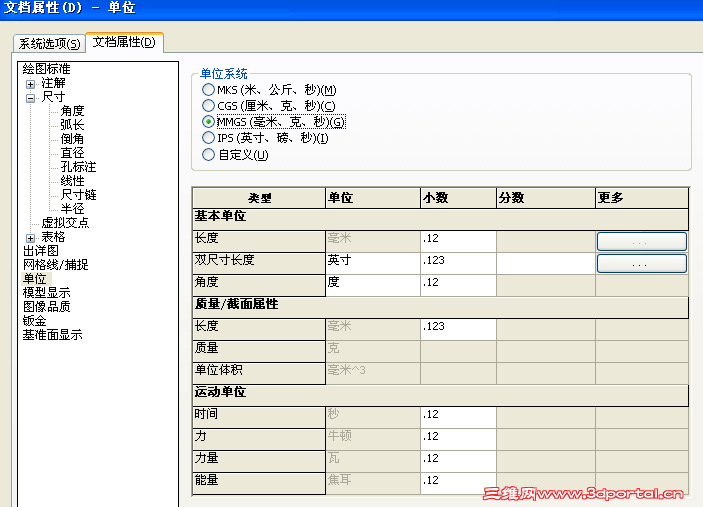Click the 质量 row label
Image resolution: width=703 pixels, height=507 pixels.
click(259, 351)
